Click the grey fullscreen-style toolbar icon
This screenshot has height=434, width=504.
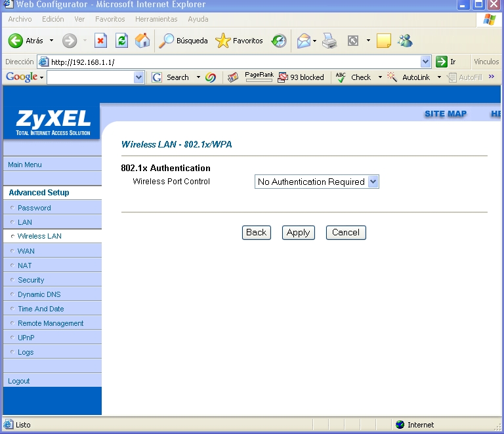353,41
